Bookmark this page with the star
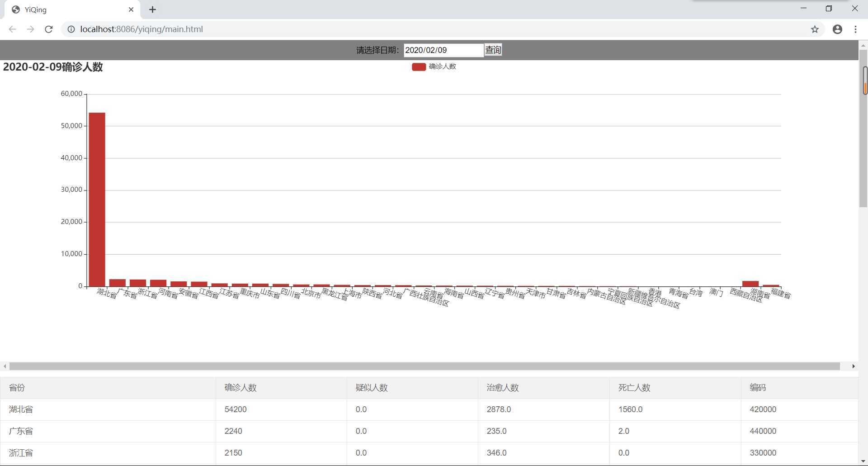Screen dimensions: 868x466 point(815,29)
